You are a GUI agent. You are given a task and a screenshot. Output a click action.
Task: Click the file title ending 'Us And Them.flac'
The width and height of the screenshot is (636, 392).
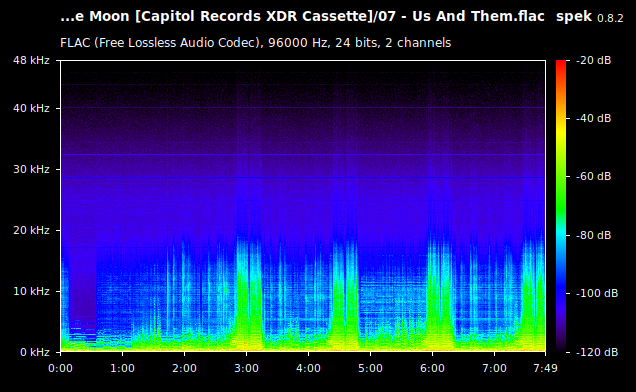pos(302,17)
